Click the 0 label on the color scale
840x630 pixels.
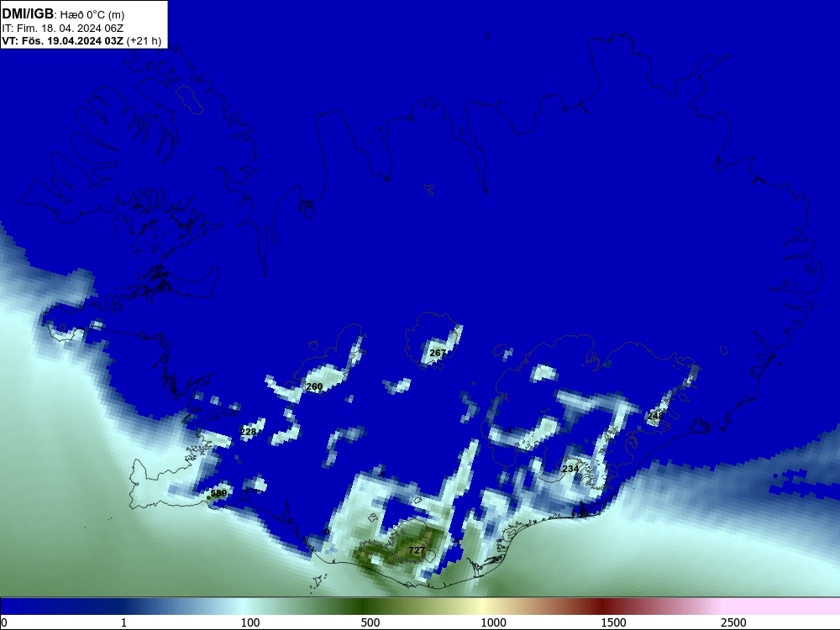(4, 622)
